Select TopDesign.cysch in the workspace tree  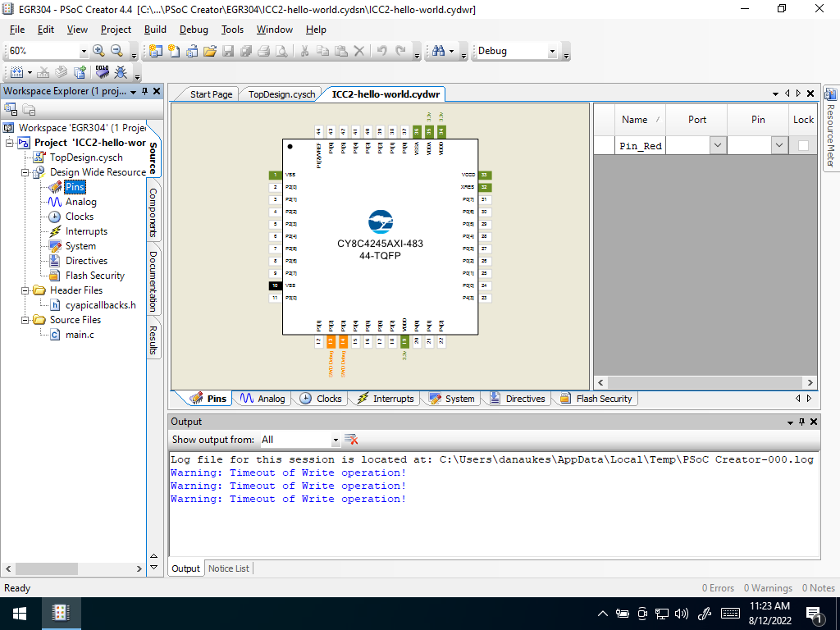[x=85, y=157]
